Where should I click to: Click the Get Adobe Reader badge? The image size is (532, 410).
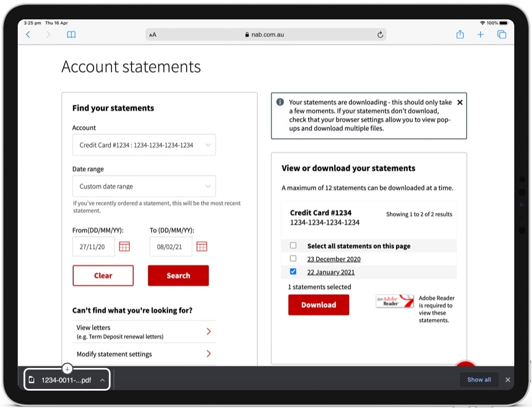click(395, 301)
